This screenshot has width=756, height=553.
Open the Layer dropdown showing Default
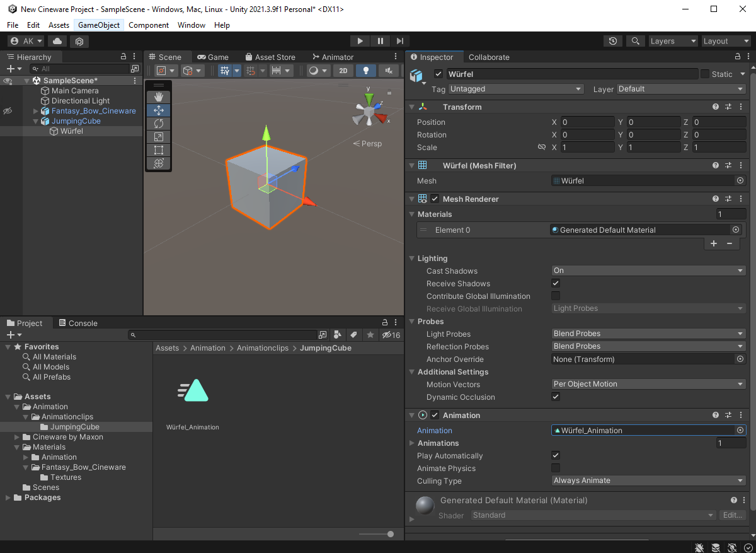point(682,89)
